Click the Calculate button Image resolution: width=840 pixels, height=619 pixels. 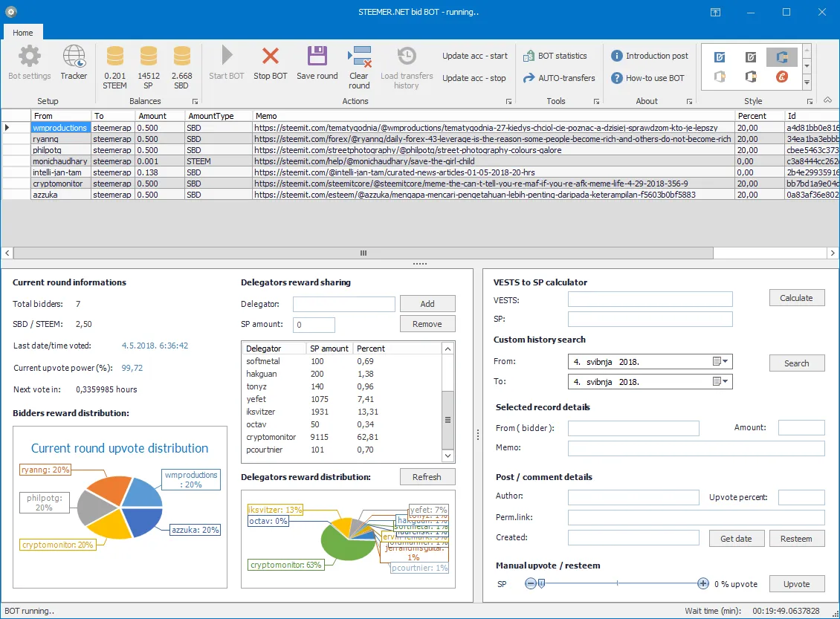[x=797, y=298]
